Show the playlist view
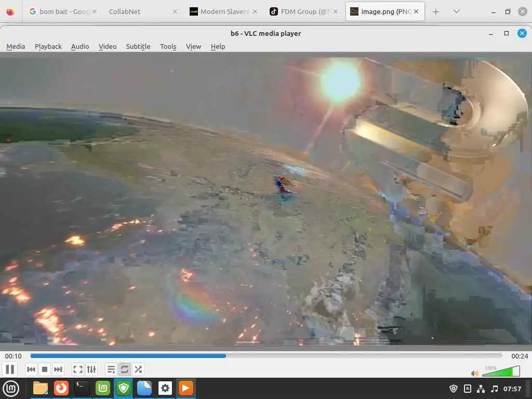 [111, 369]
